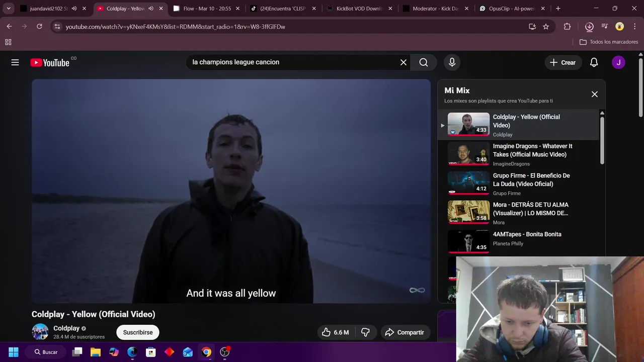644x362 pixels.
Task: Open the purple J account avatar
Action: click(x=618, y=62)
